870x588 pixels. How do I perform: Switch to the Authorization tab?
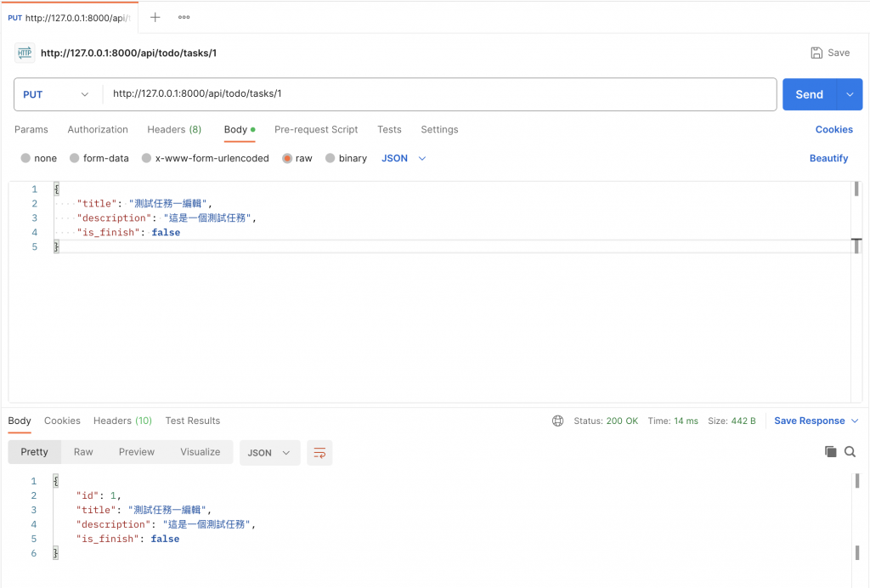coord(98,129)
